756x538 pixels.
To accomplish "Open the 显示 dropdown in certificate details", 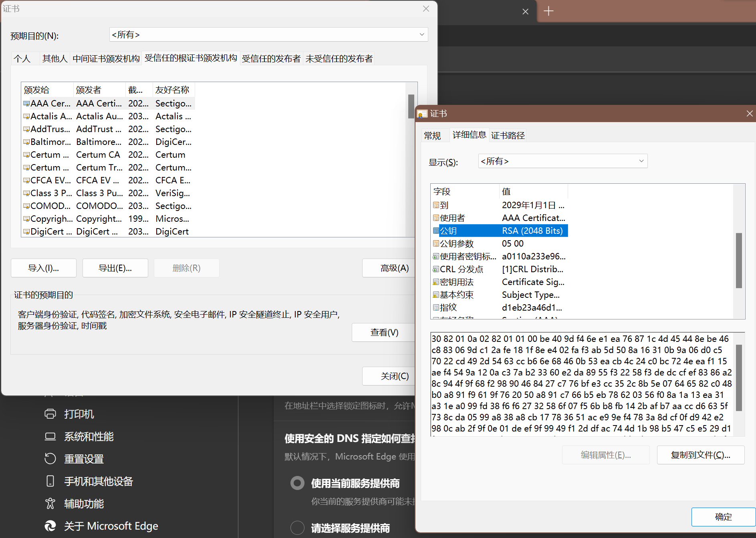I will 562,161.
